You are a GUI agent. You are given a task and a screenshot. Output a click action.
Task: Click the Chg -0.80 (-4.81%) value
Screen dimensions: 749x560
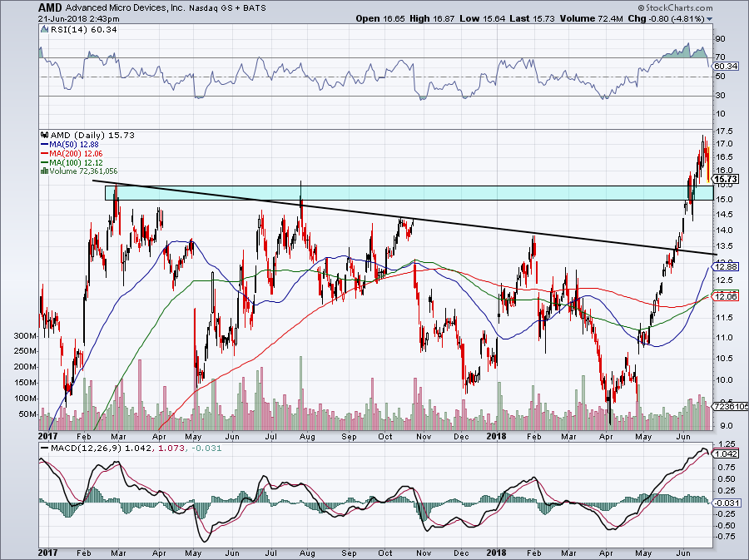pyautogui.click(x=667, y=18)
